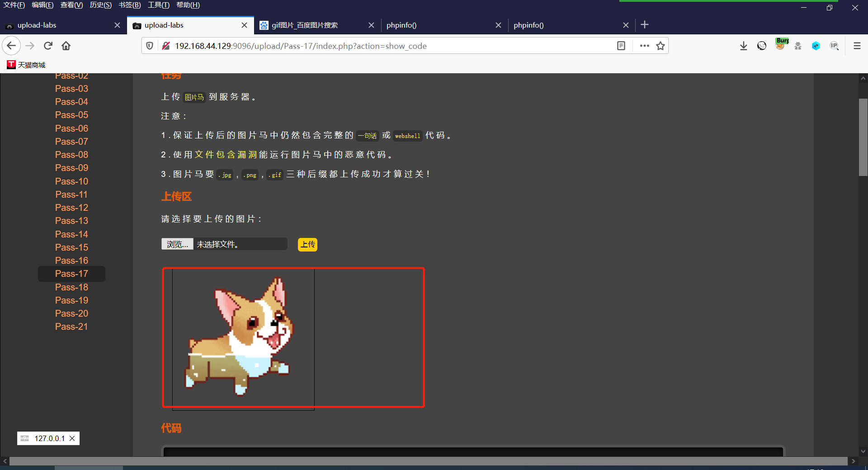
Task: Close the first phpinfo() tab
Action: click(x=498, y=25)
